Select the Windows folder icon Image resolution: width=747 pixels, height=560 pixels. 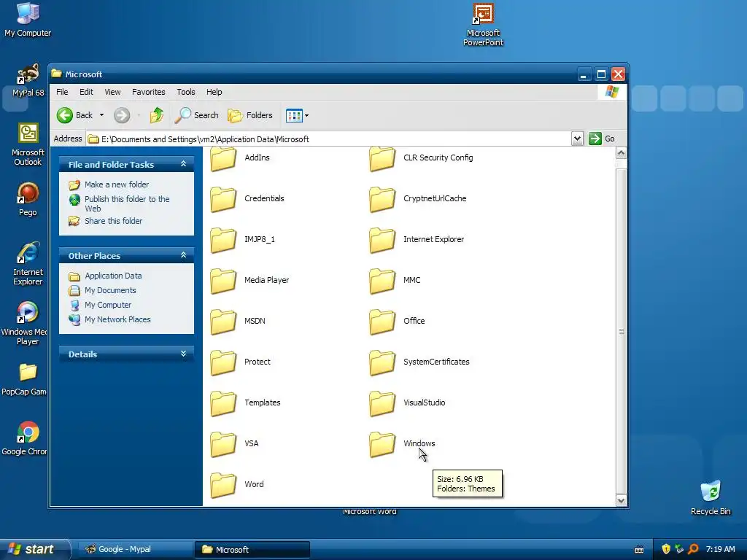382,444
